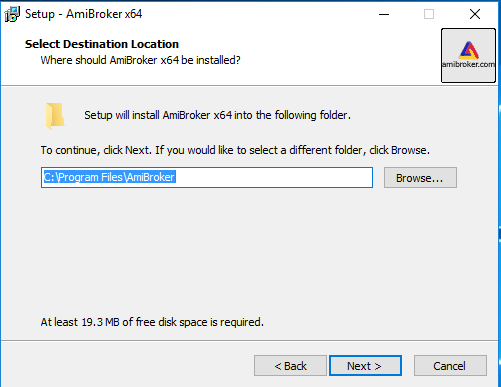Screen dimensions: 501x387
Task: Click 'Where should AmiBroker x64 be installed?' text
Action: pyautogui.click(x=140, y=60)
